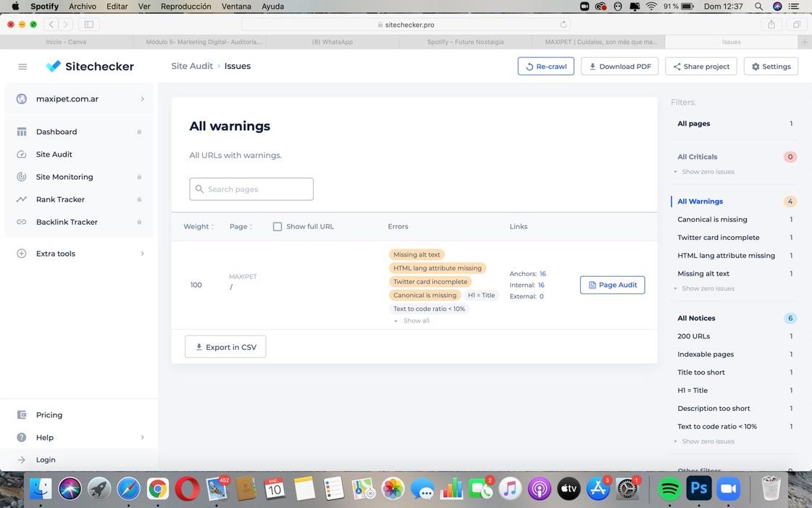Open the Archivo menu in menu bar
Image resolution: width=812 pixels, height=508 pixels.
83,7
